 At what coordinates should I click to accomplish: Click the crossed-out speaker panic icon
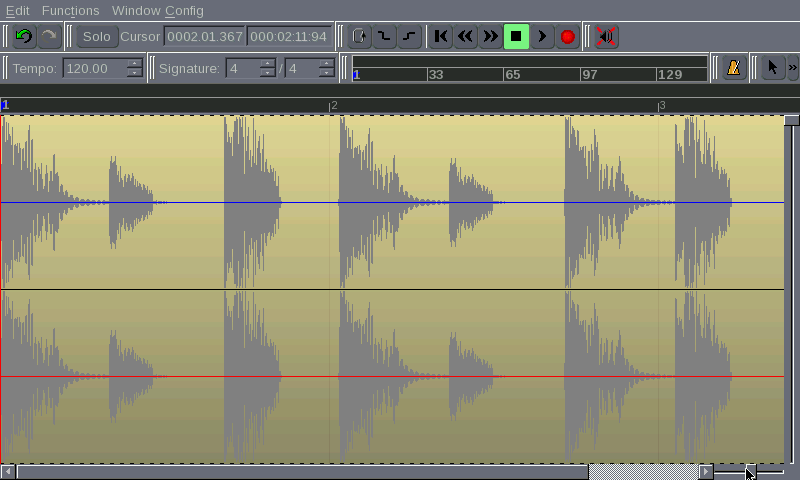(606, 36)
